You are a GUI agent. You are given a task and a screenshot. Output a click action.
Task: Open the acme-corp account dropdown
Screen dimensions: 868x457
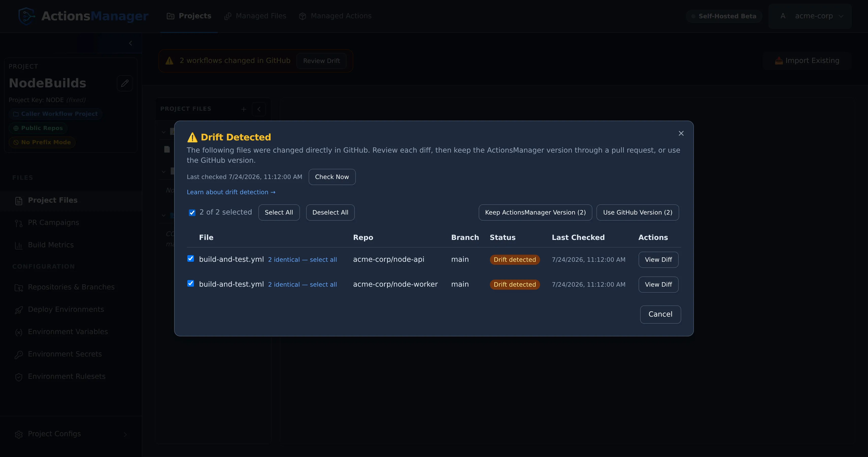pyautogui.click(x=810, y=16)
